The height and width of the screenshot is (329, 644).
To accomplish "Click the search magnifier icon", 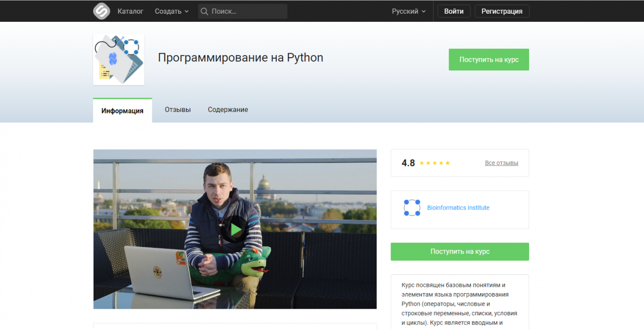I will [x=204, y=11].
